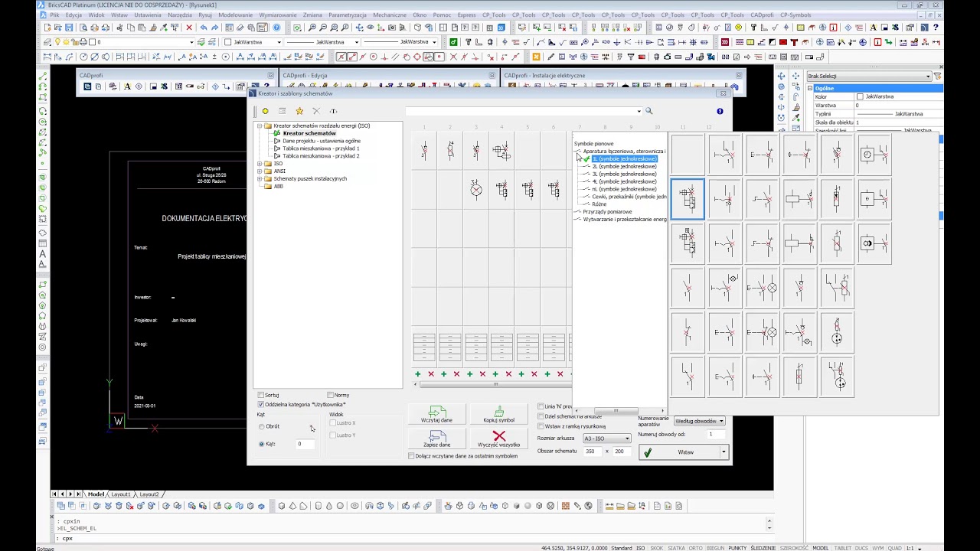Image resolution: width=980 pixels, height=551 pixels.
Task: Open the Wymiarowanie menu
Action: point(278,15)
